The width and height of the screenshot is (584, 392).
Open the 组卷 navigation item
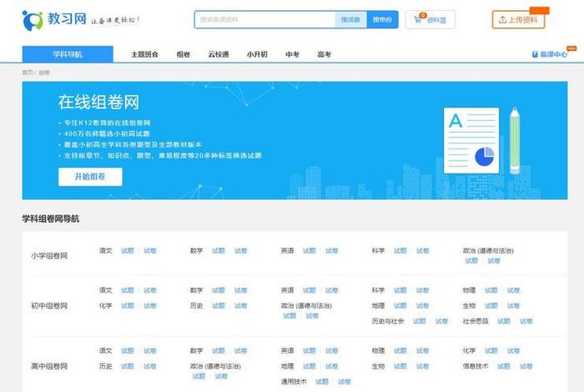[184, 54]
